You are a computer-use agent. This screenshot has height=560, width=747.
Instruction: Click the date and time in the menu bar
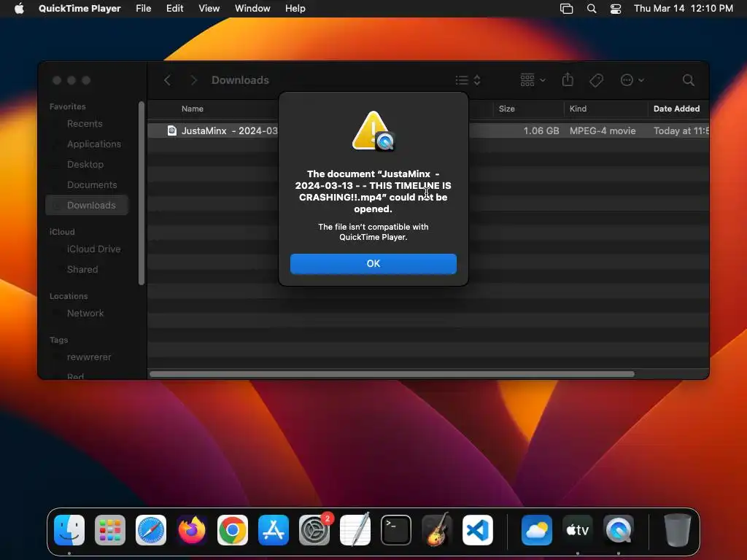point(683,9)
